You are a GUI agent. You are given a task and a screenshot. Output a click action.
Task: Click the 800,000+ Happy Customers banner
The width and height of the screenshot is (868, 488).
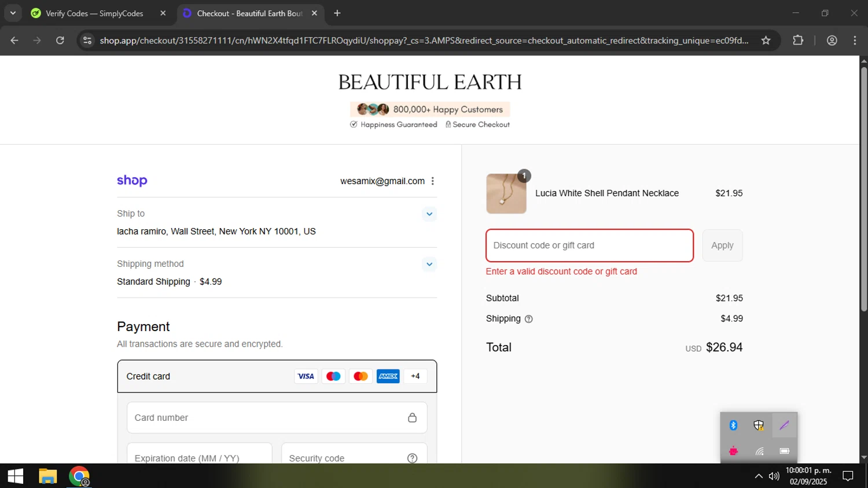(x=430, y=109)
